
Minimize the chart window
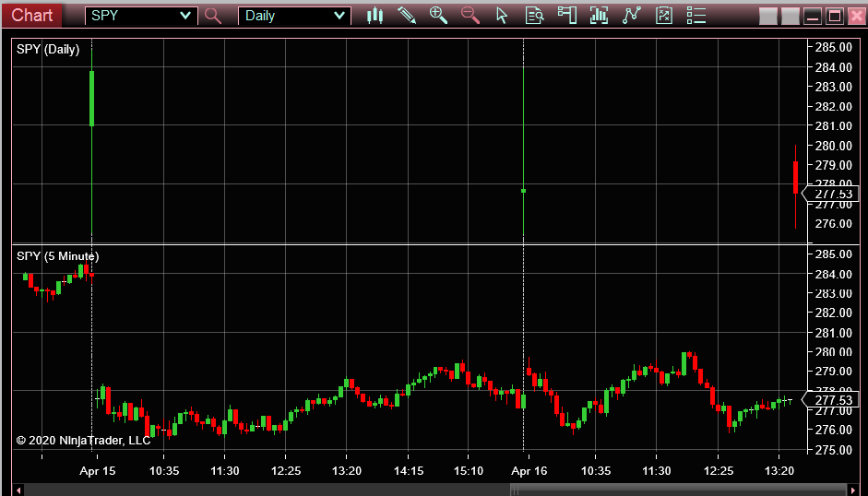(x=812, y=16)
